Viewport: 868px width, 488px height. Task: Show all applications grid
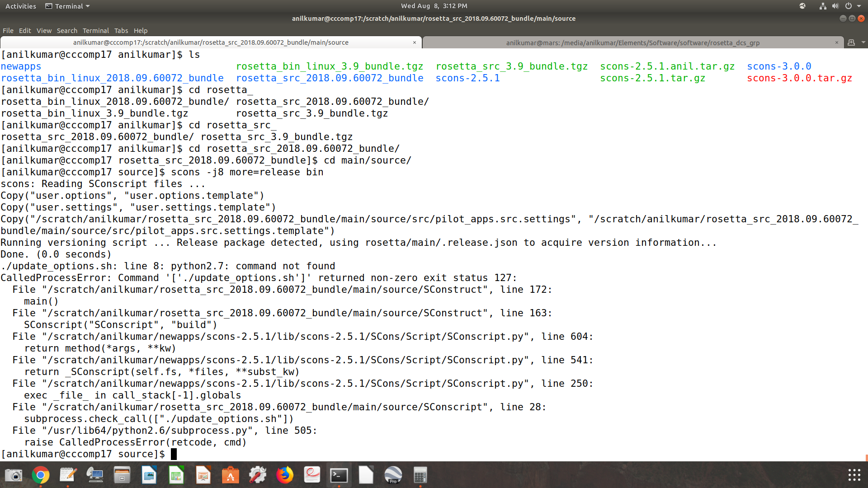(x=854, y=475)
